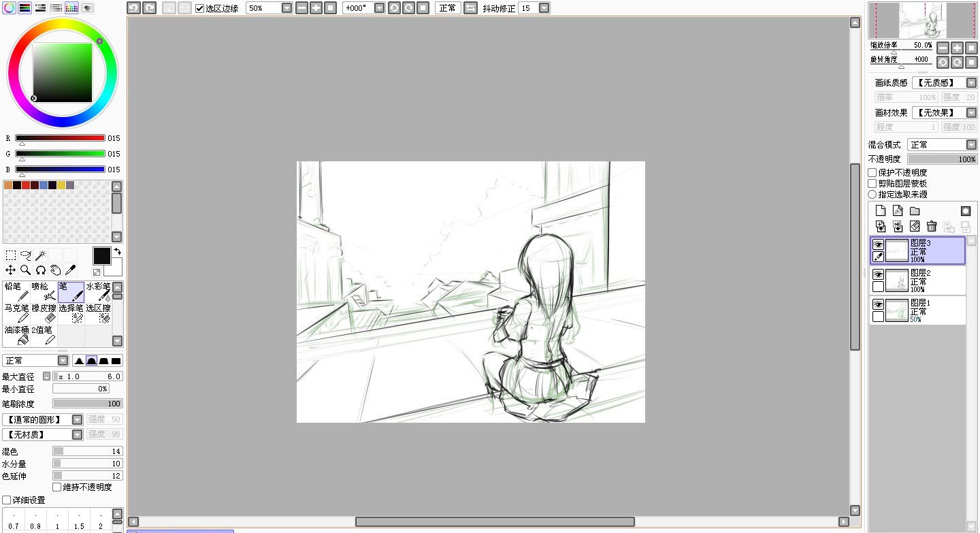Screen dimensions: 980x533
Task: Open the 50% zoom level dropdown
Action: point(287,8)
